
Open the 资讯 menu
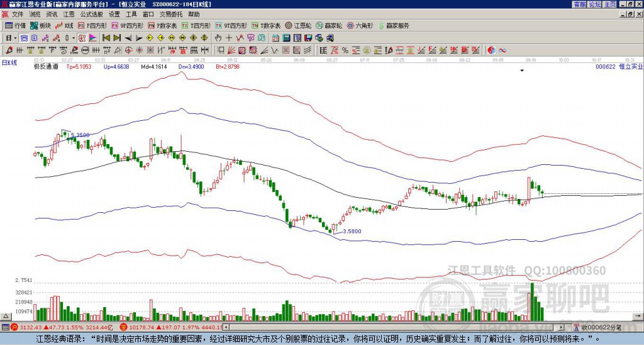click(52, 14)
